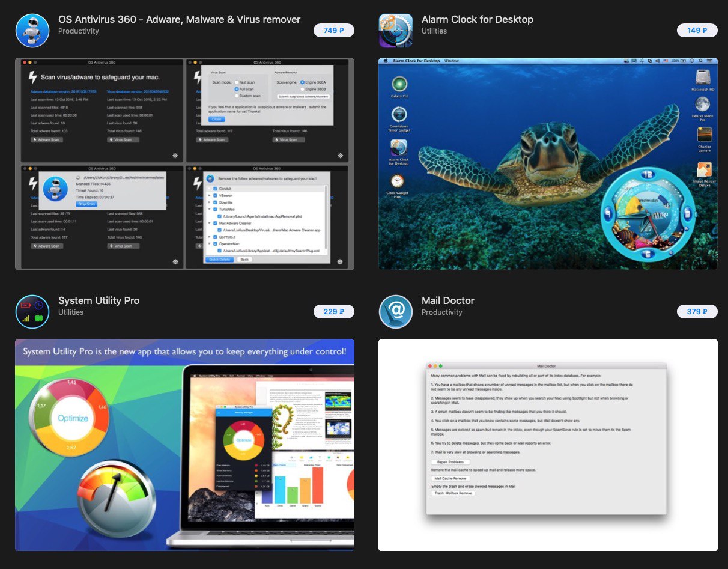Screen dimensions: 728x569
Task: Click the Quick Delete button
Action: coord(219,259)
